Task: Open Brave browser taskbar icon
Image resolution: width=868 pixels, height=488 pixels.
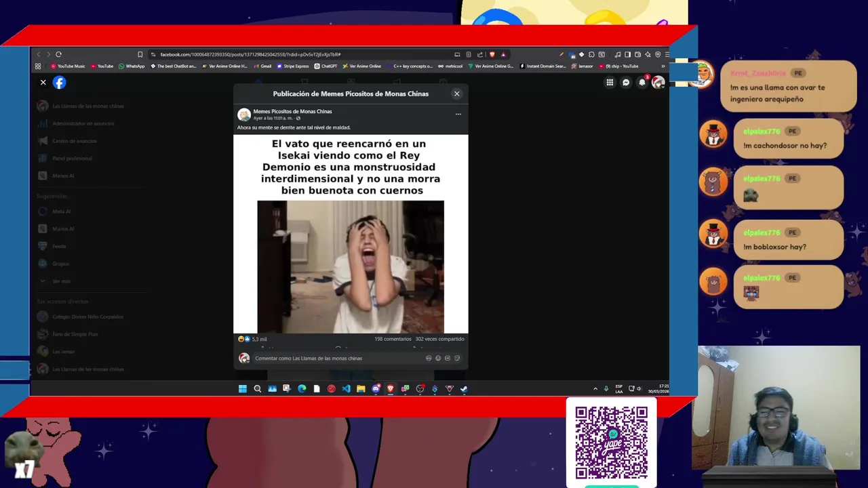Action: 391,389
